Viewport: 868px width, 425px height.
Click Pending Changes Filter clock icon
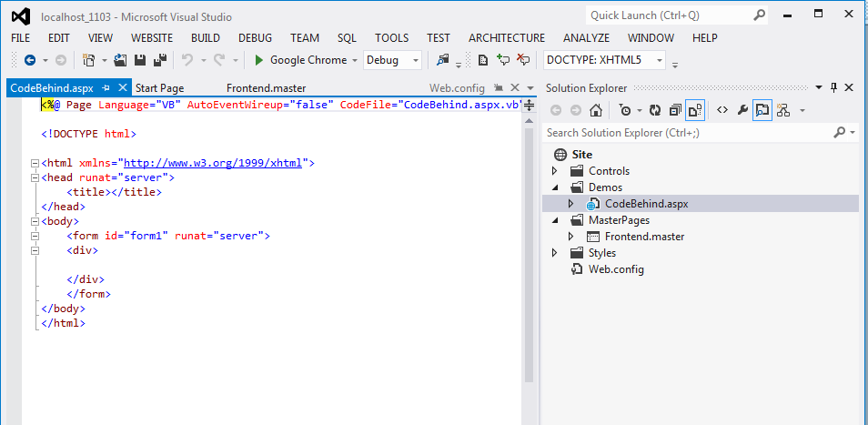(625, 110)
